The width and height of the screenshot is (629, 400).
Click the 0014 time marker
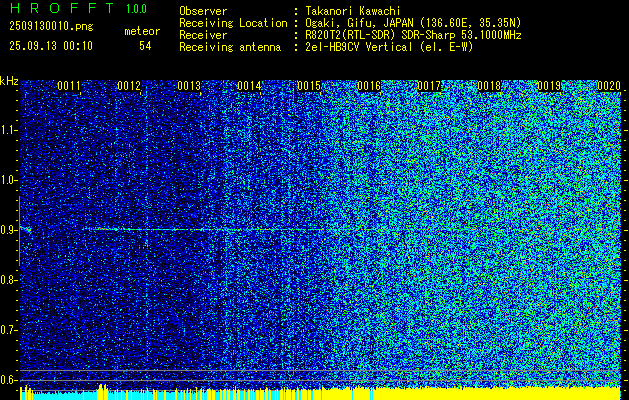[x=249, y=86]
